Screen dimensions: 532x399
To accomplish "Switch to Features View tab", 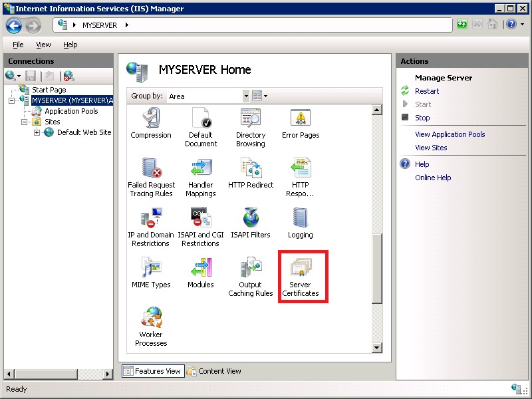I will click(153, 371).
